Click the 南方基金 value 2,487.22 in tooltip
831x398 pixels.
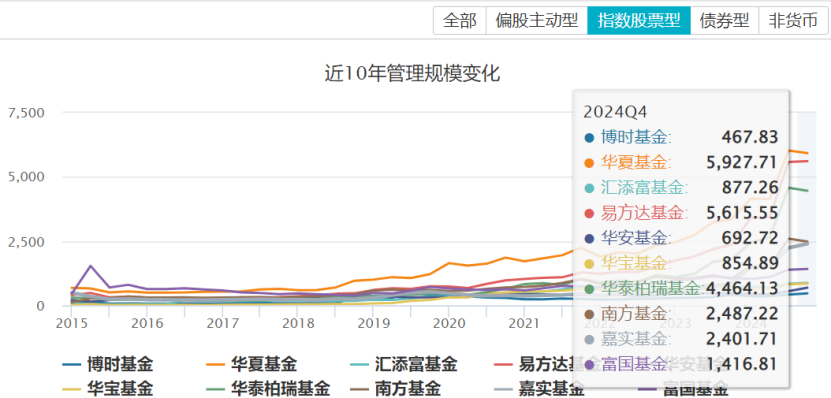(742, 313)
